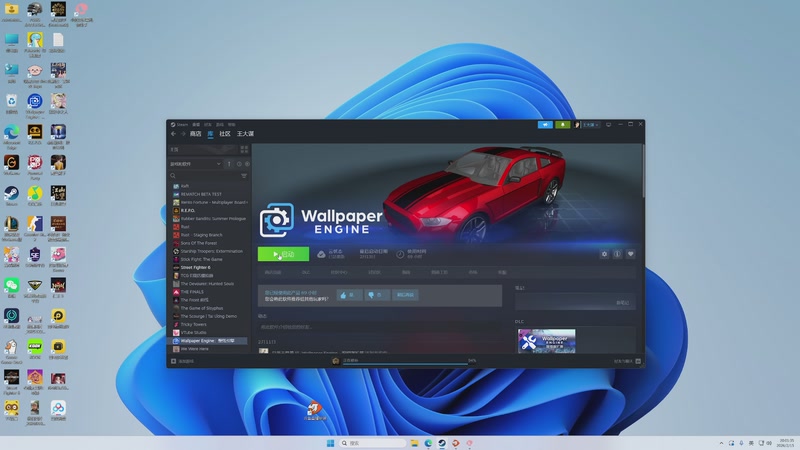Open the 帮助 menu in Steam

(x=232, y=124)
